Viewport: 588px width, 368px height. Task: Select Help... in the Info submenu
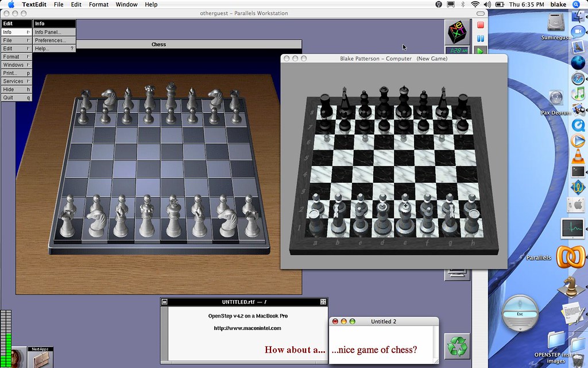(54, 48)
